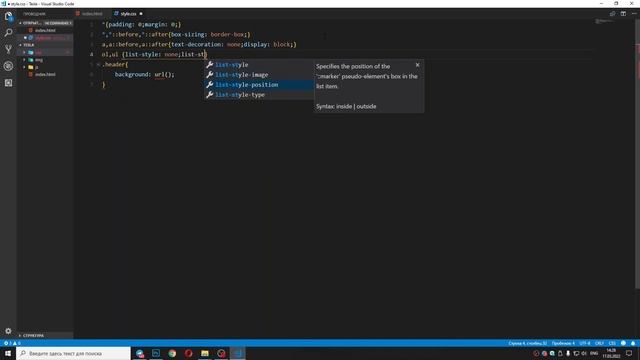Open the taskbar clock and date
The width and height of the screenshot is (640, 360).
(611, 353)
